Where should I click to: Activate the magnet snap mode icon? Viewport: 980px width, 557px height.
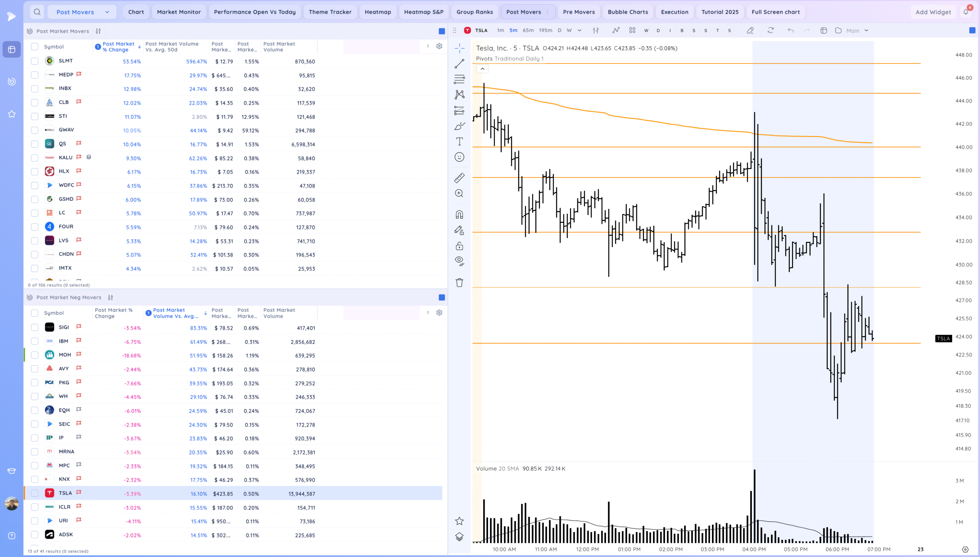(x=459, y=214)
